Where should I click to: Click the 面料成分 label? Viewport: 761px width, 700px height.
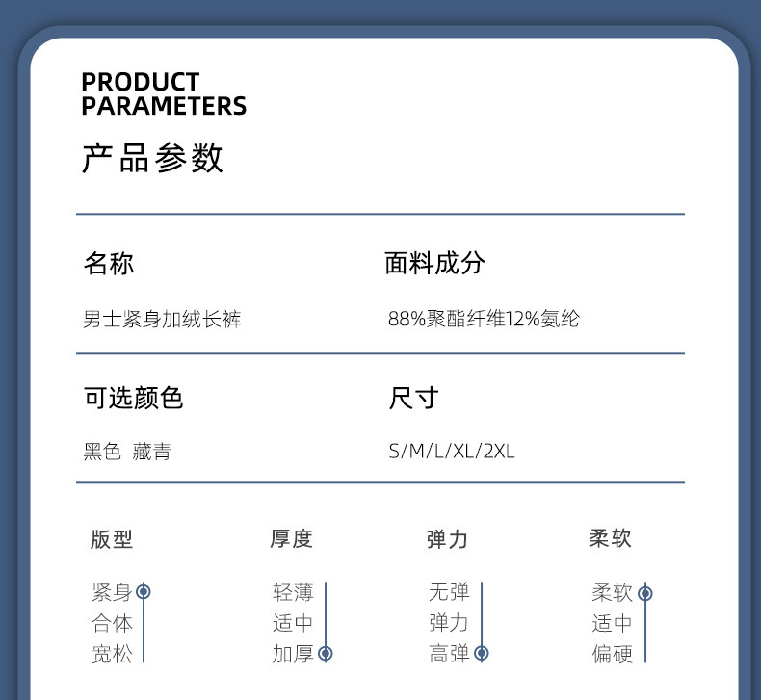434,264
